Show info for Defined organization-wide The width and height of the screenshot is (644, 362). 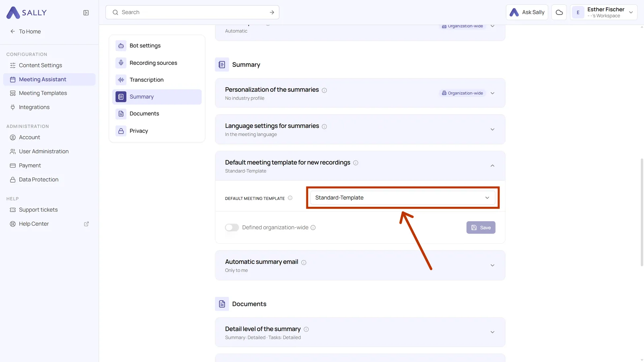click(x=313, y=228)
